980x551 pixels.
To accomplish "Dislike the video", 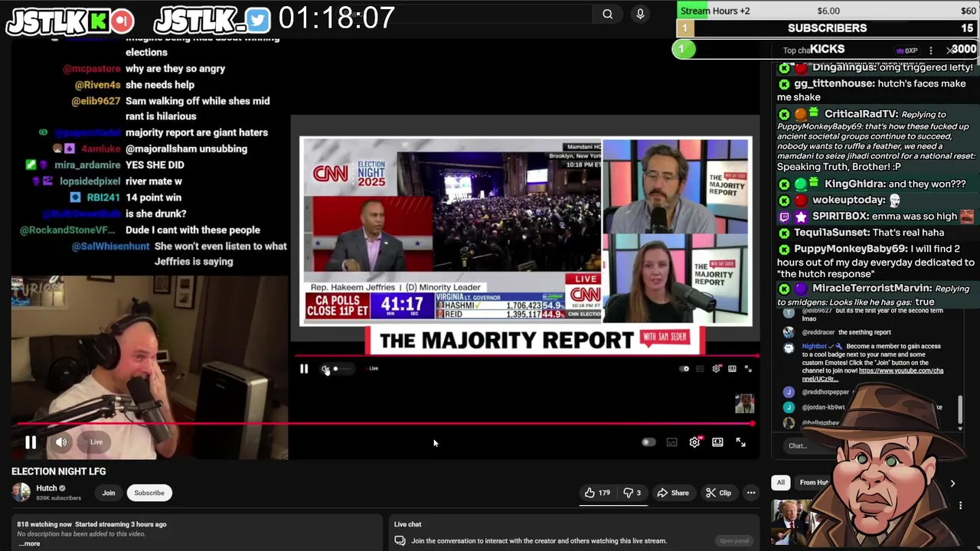I will point(632,493).
